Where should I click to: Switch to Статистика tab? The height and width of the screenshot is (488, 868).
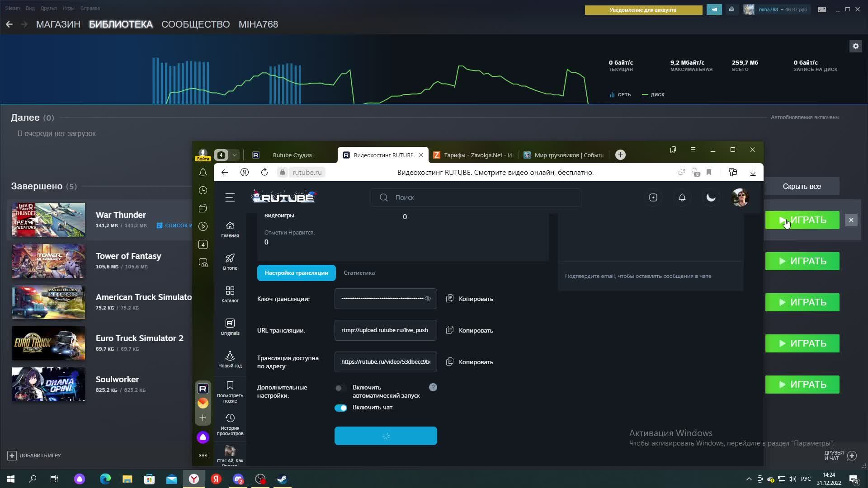pos(359,273)
